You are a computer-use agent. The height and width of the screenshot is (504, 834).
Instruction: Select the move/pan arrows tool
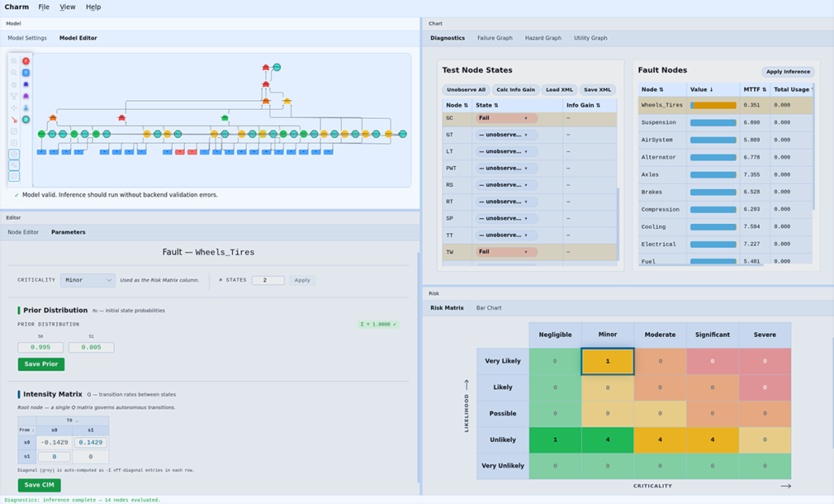[x=14, y=108]
